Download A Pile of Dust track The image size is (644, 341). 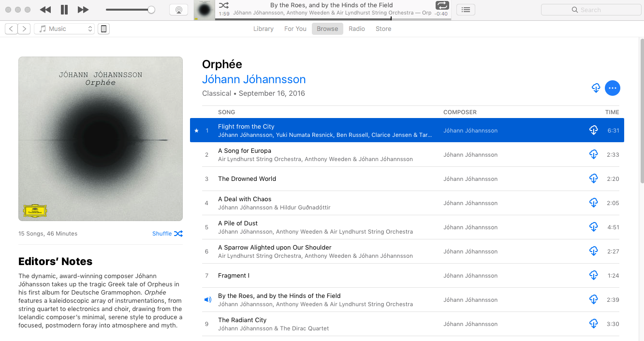point(594,227)
